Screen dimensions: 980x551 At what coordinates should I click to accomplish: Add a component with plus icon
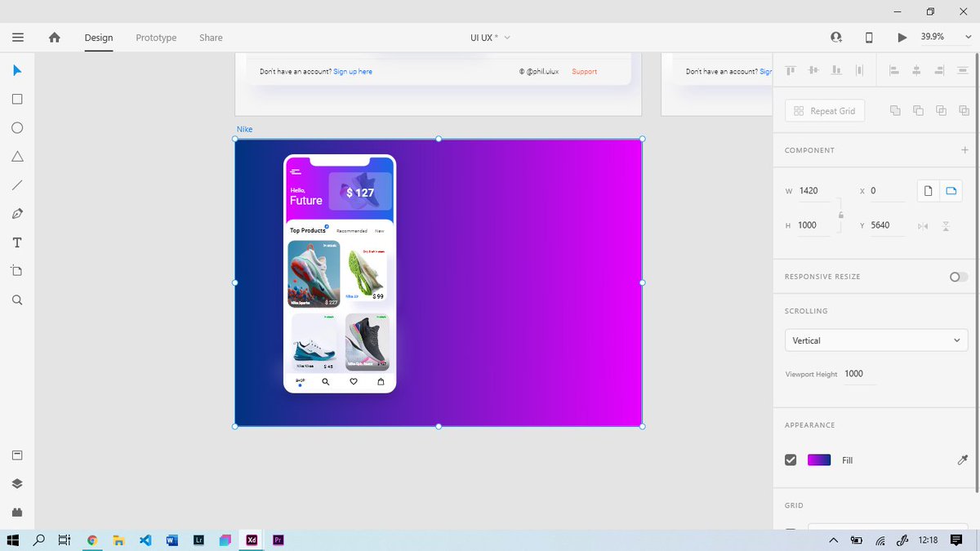click(964, 150)
